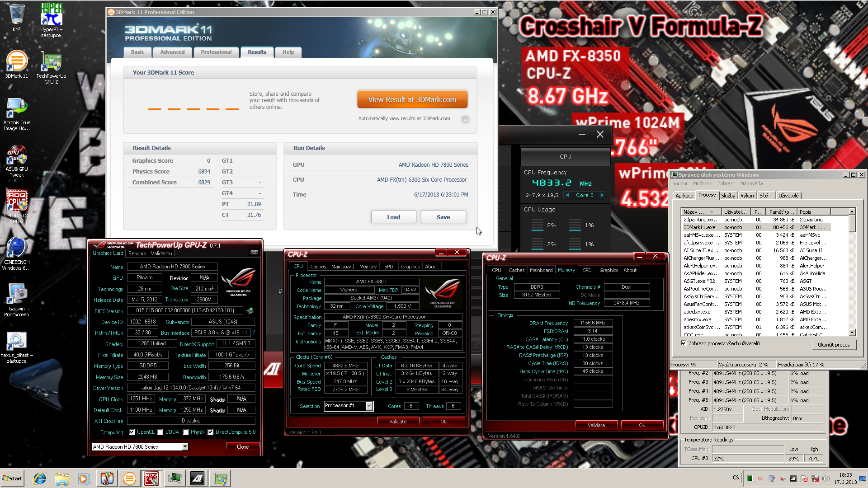Viewport: 868px width, 488px height.
Task: Launch the ASUS GPU Tweak desktop icon
Action: (x=17, y=161)
